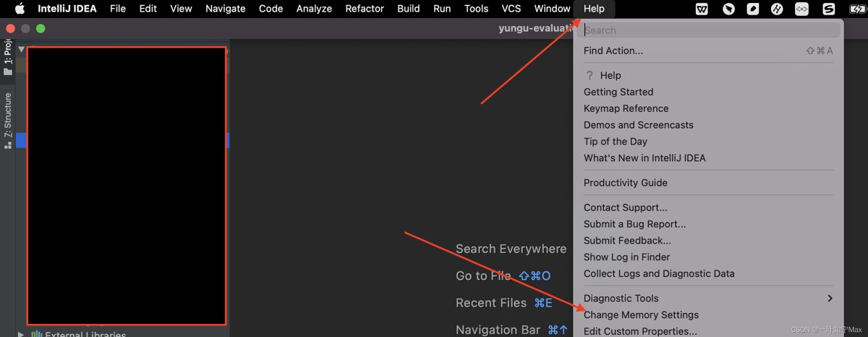Expand the Diagnostic Tools submenu arrow
Viewport: 868px width, 337px height.
tap(830, 298)
